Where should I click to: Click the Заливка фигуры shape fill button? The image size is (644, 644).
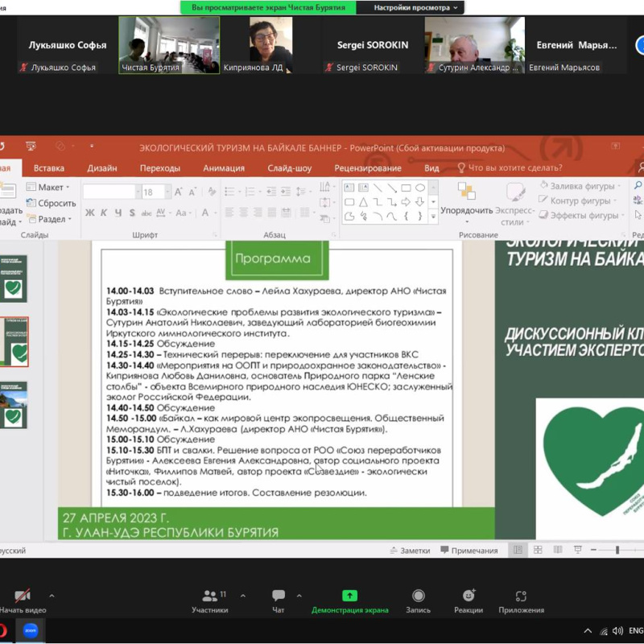tap(576, 186)
